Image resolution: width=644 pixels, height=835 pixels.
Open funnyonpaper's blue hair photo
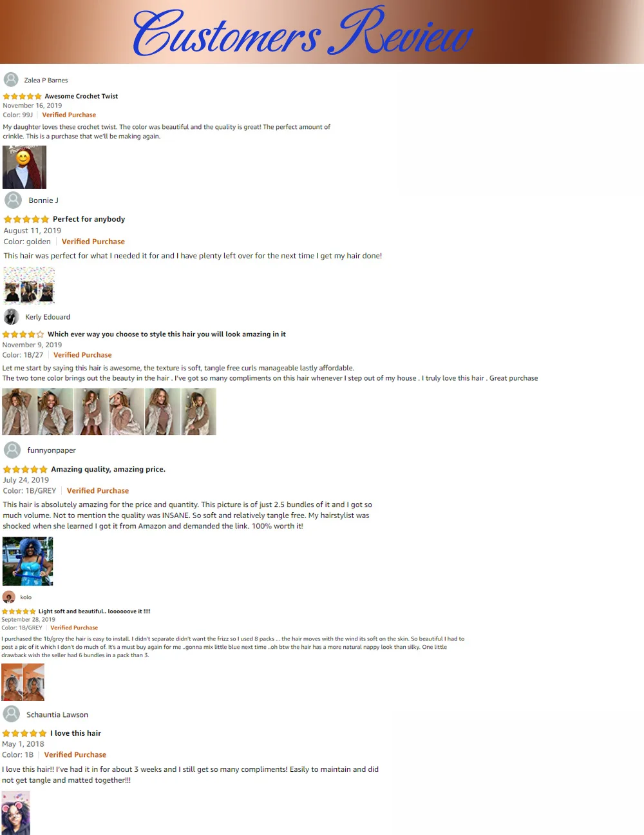28,561
